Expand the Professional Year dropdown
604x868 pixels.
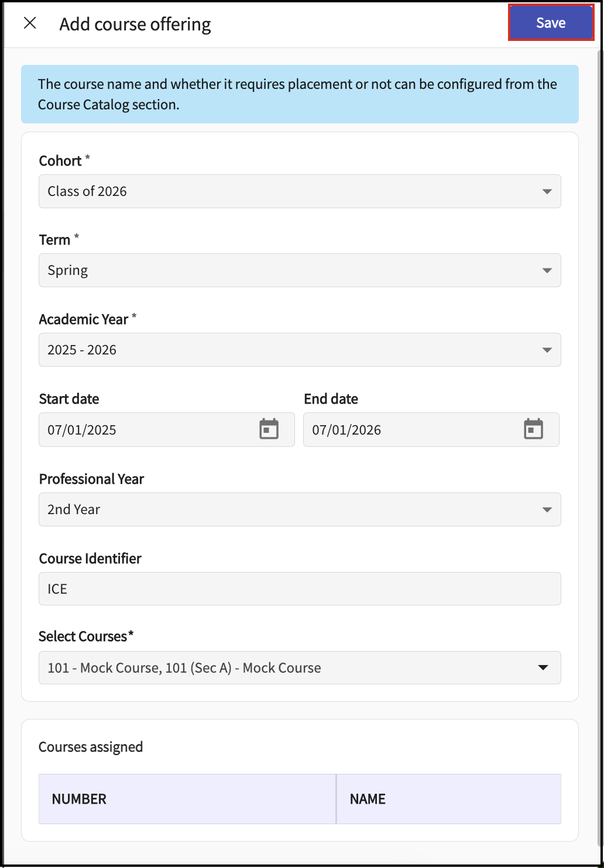click(x=299, y=509)
